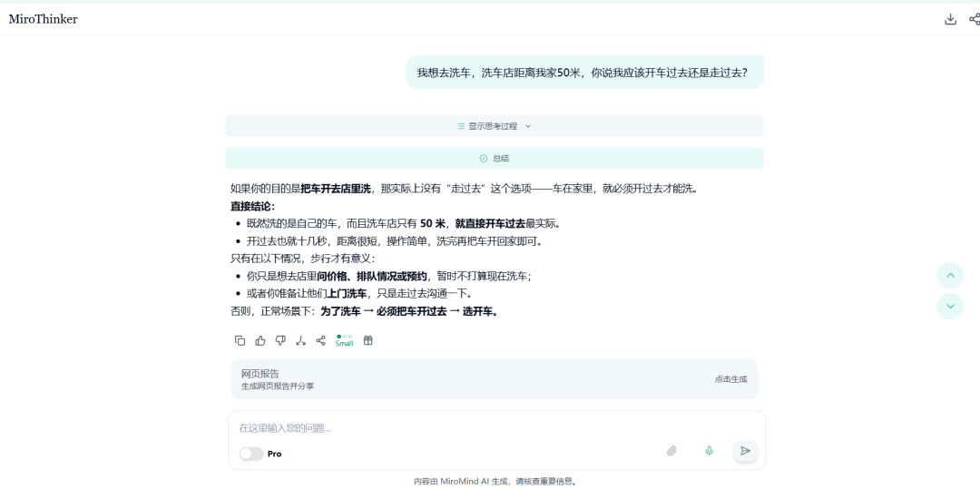The height and width of the screenshot is (489, 980).
Task: Click the MiroThinker logo title
Action: tap(44, 19)
